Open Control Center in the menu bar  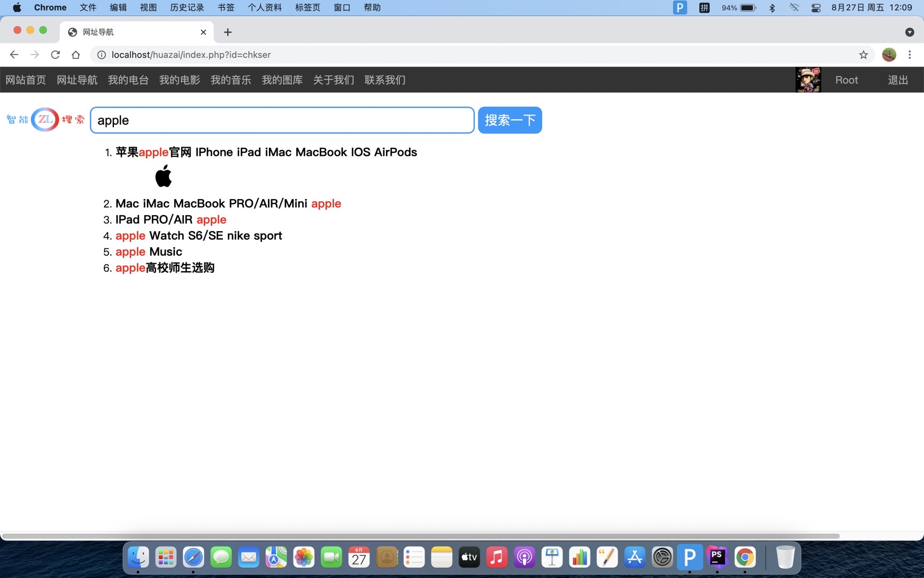816,7
